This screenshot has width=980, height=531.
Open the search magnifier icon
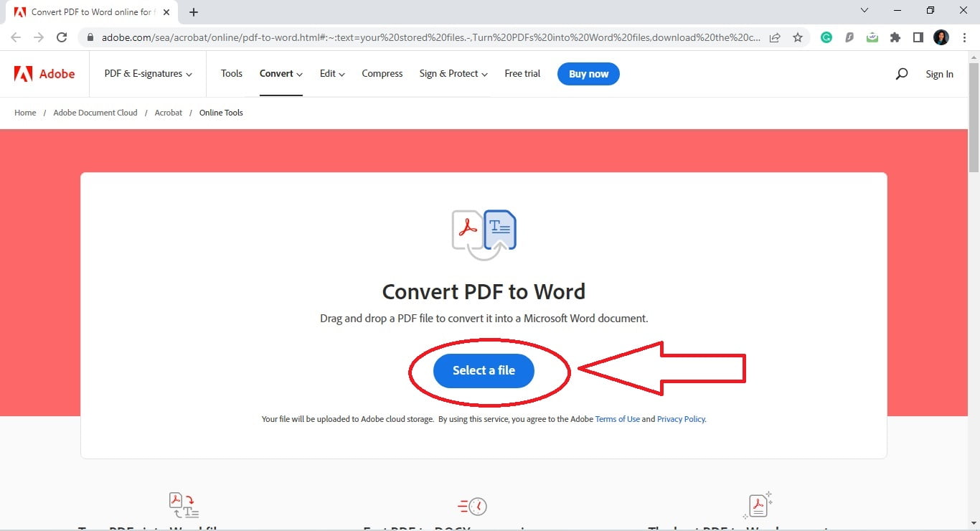902,74
